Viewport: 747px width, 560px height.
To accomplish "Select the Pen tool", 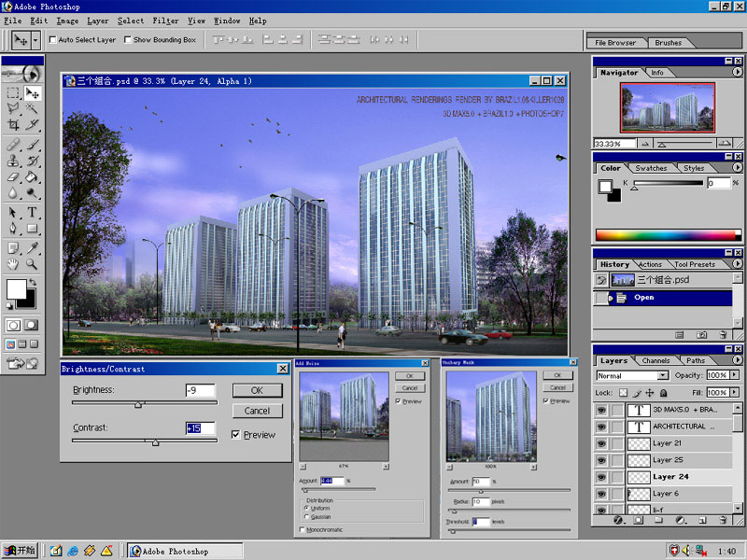I will click(13, 229).
